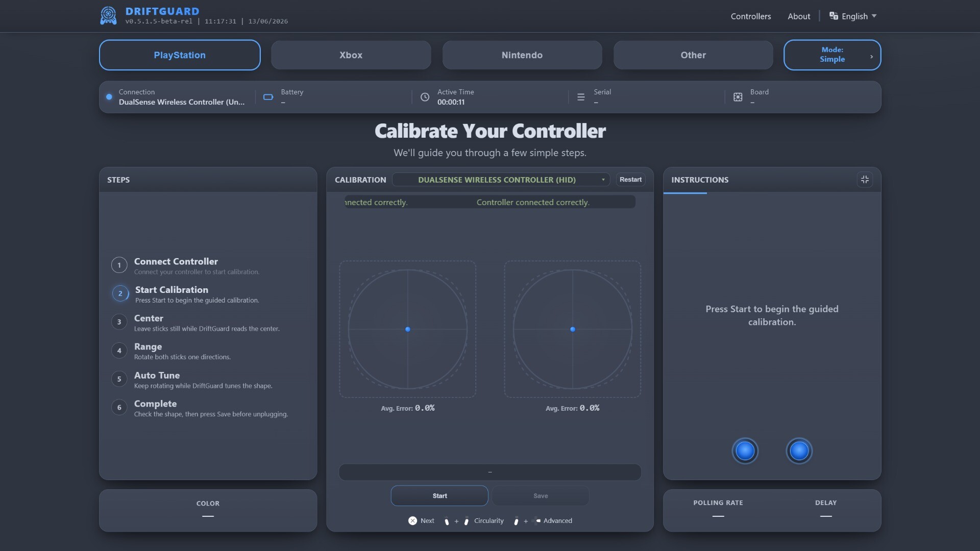This screenshot has height=551, width=980.
Task: Click the language translate icon
Action: (834, 16)
